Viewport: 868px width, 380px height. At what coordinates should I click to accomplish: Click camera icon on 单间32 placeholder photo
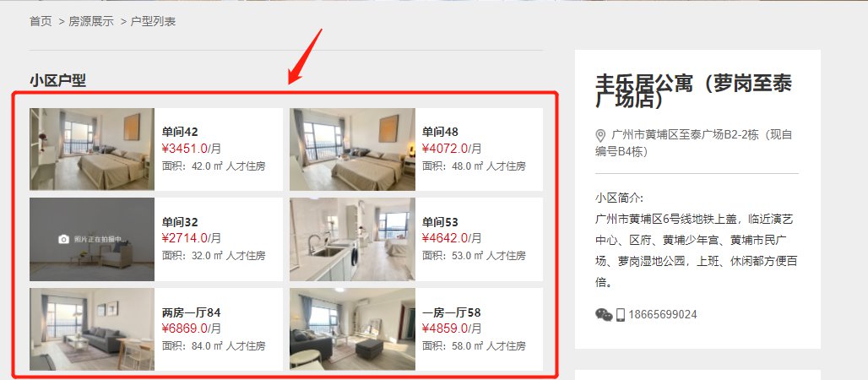coord(63,239)
